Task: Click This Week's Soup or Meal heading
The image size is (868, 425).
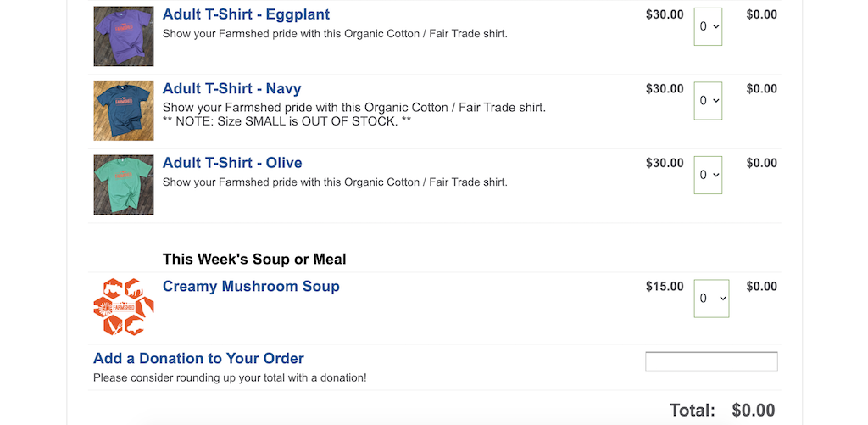Action: pyautogui.click(x=254, y=259)
